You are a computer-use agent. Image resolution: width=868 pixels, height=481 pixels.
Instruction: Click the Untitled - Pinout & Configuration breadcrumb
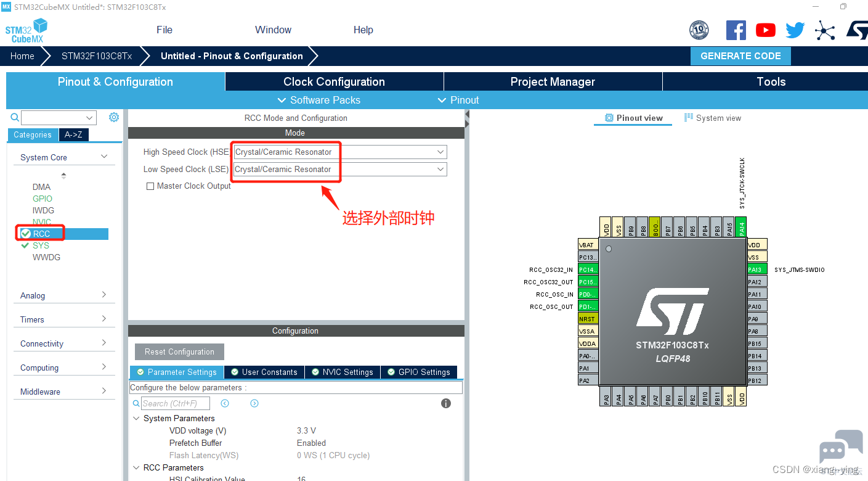coord(232,55)
